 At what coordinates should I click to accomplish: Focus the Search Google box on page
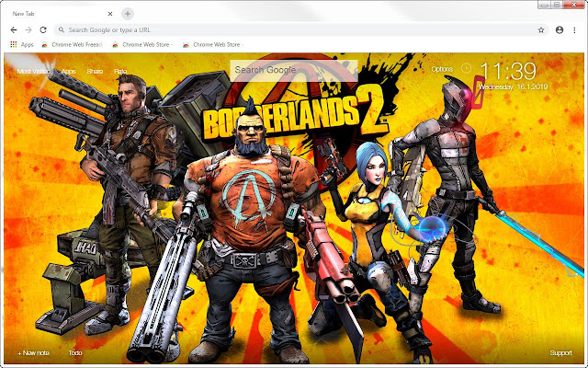(x=294, y=70)
